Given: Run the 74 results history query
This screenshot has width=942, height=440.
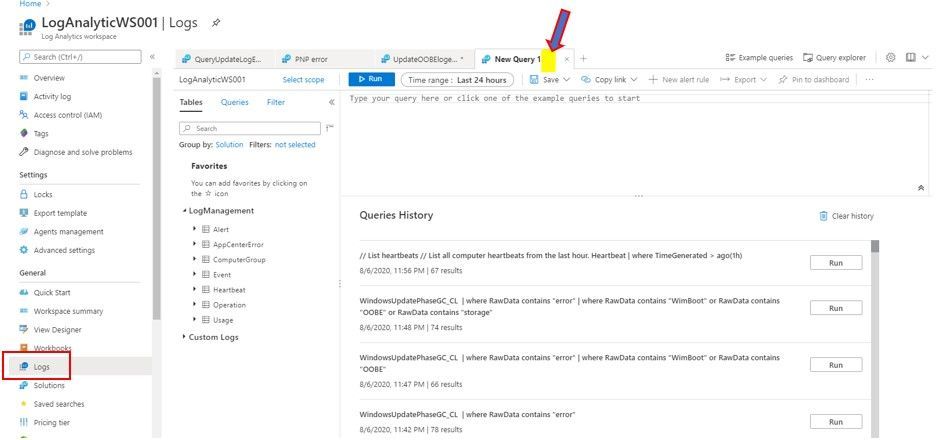Looking at the screenshot, I should [836, 308].
